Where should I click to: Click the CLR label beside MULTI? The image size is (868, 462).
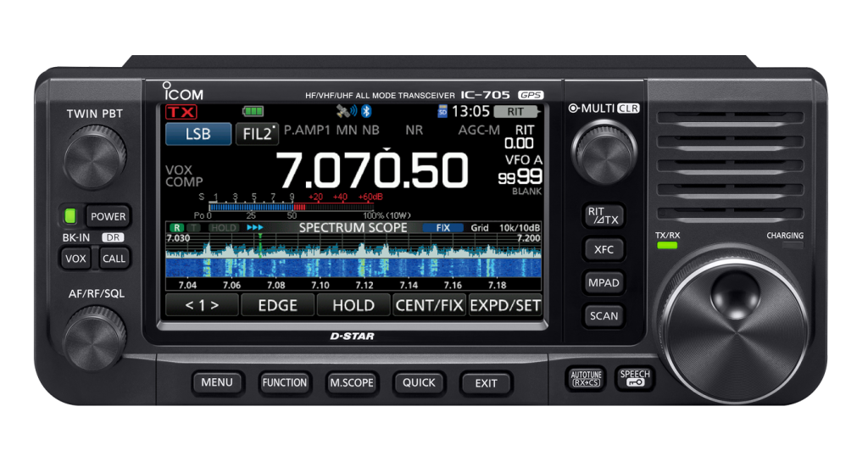click(628, 109)
